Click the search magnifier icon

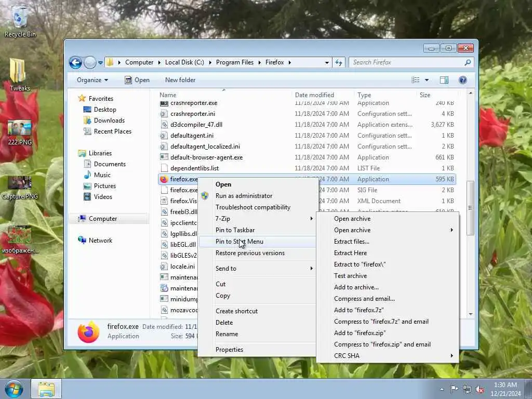[468, 62]
